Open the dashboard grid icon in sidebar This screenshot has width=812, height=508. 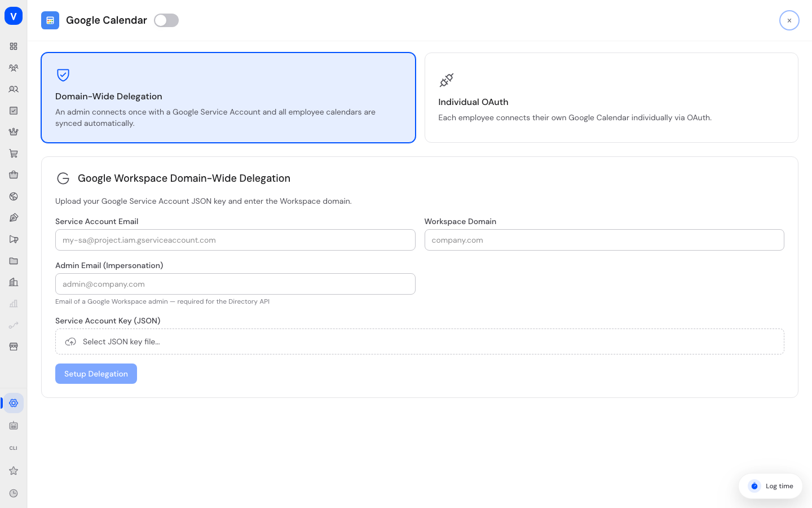click(x=14, y=46)
